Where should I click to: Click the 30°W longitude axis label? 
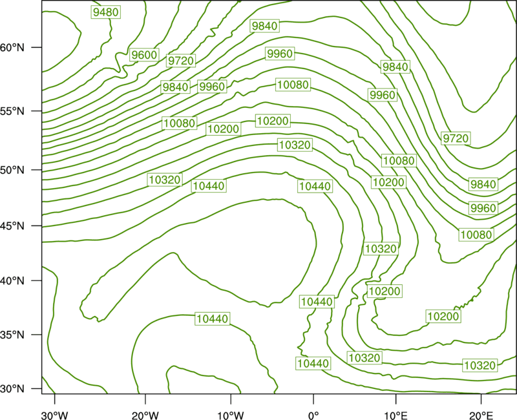[x=54, y=415]
